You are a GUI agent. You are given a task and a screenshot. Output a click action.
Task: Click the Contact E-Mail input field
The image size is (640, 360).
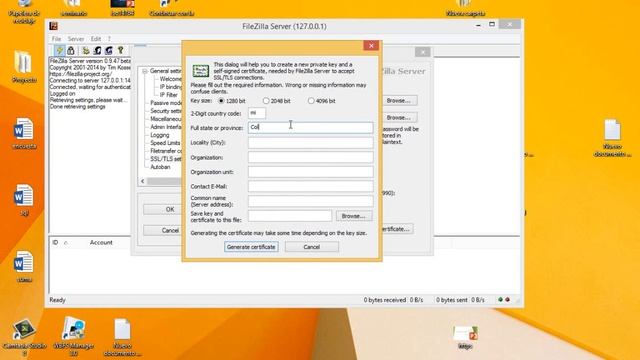pos(310,186)
